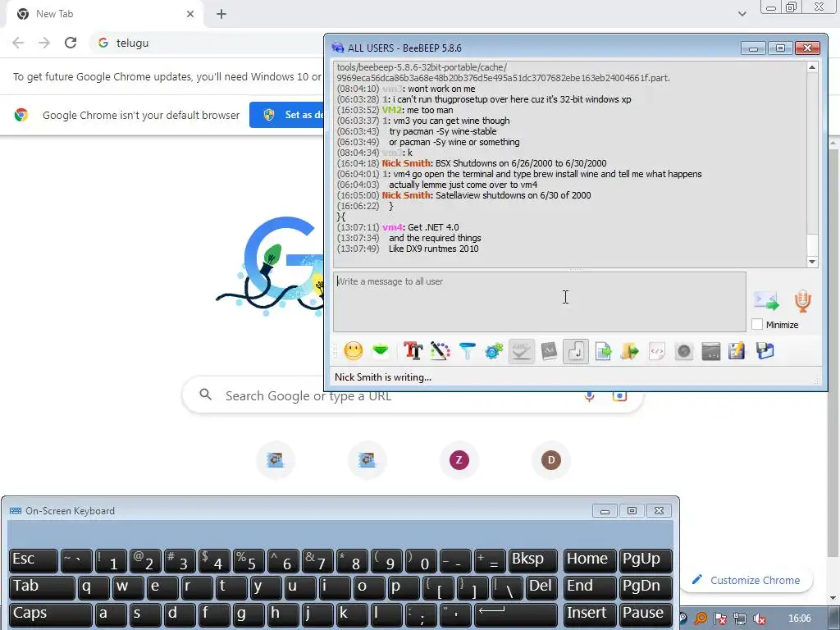Click the network computer tray icon
This screenshot has height=630, width=840.
(740, 619)
